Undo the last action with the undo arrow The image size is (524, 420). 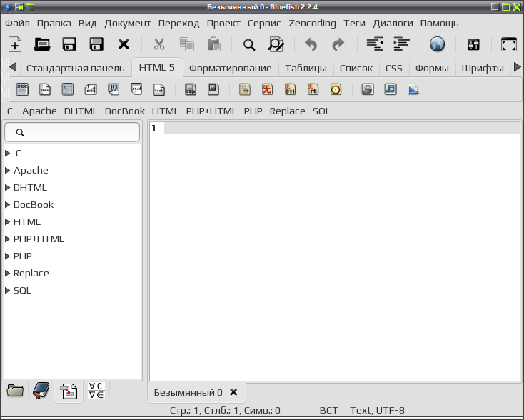click(311, 44)
